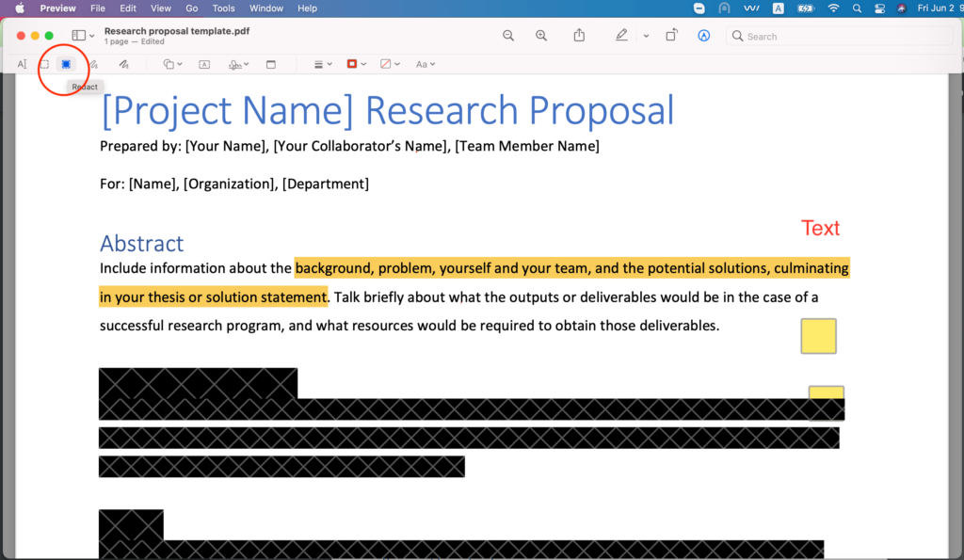
Task: Select the yellow sticky note annotation
Action: coord(818,336)
